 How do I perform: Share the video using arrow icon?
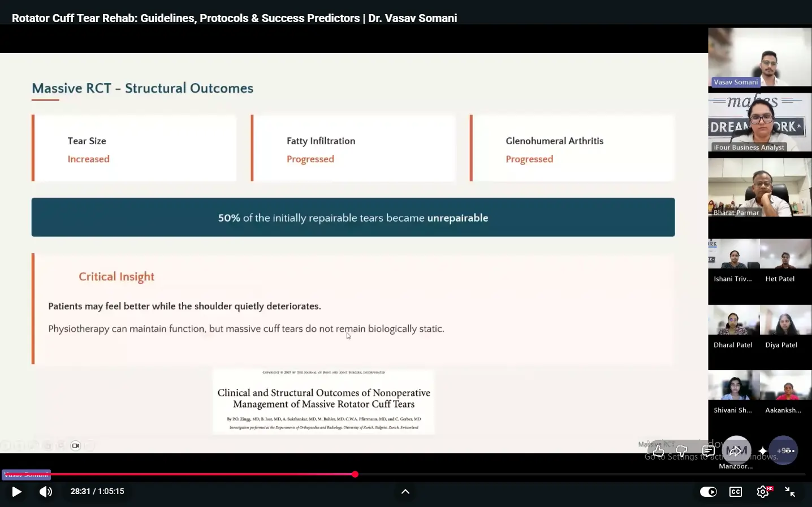[736, 450]
